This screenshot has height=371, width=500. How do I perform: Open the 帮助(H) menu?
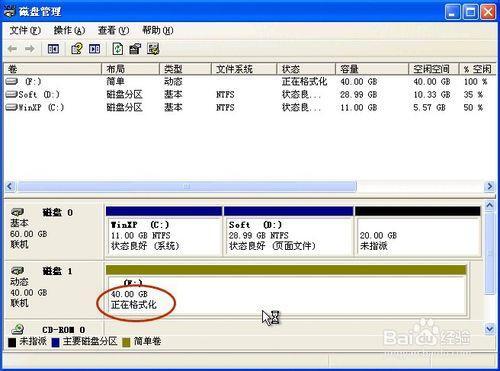[x=158, y=31]
